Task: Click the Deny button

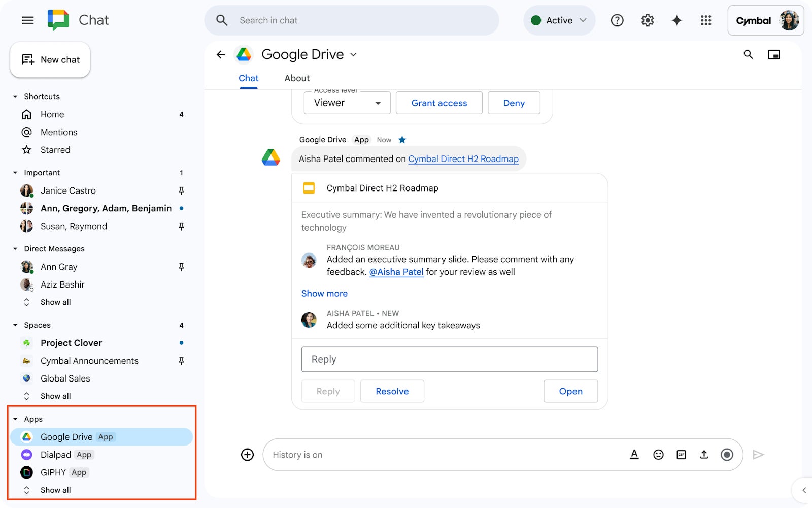Action: click(x=514, y=103)
